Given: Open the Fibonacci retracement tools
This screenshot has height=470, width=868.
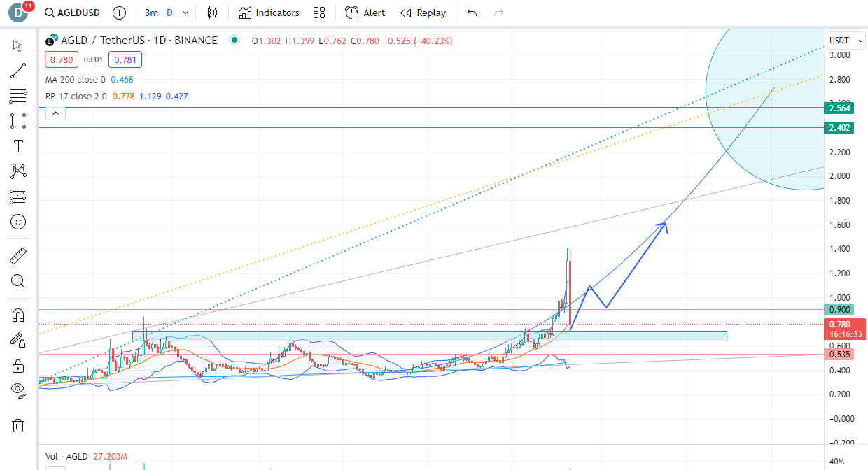Looking at the screenshot, I should pyautogui.click(x=18, y=96).
